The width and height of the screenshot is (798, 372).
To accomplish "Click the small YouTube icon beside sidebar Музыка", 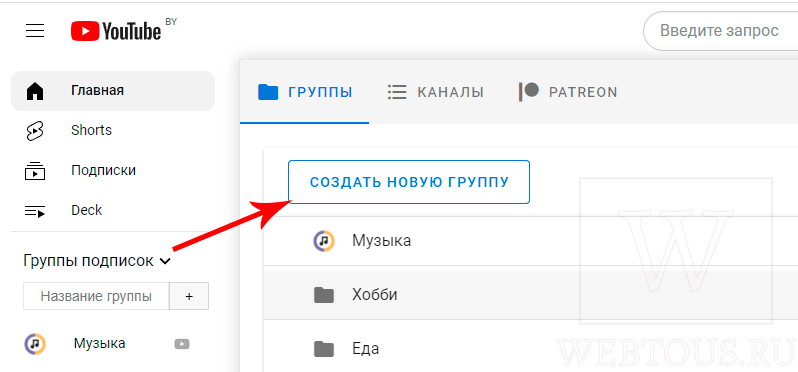I will click(x=182, y=345).
